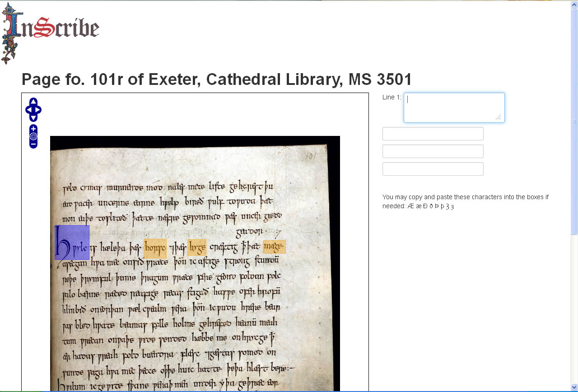Select the blue highlighted initial letter H
578x392 pixels.
(72, 246)
